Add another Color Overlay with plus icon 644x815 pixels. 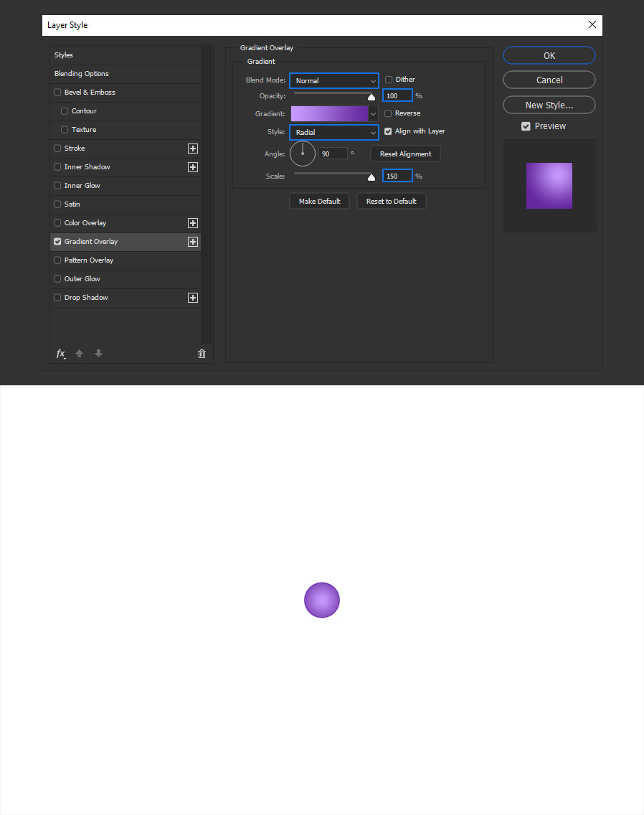193,223
